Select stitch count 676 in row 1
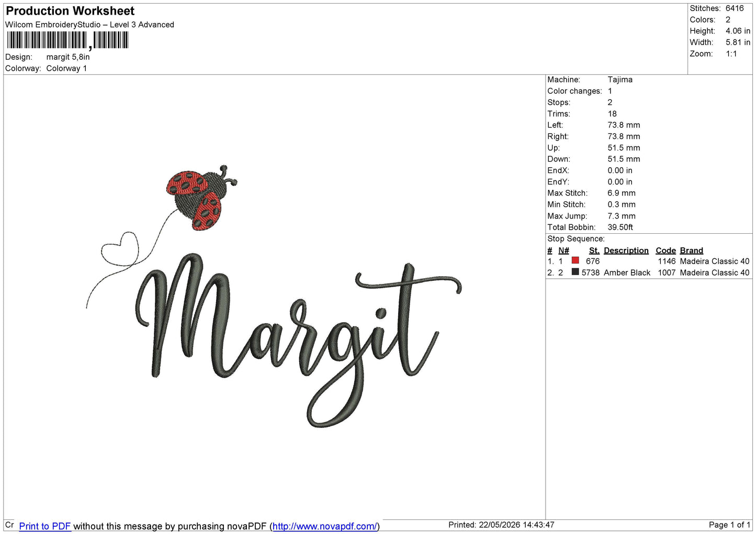 pos(593,262)
